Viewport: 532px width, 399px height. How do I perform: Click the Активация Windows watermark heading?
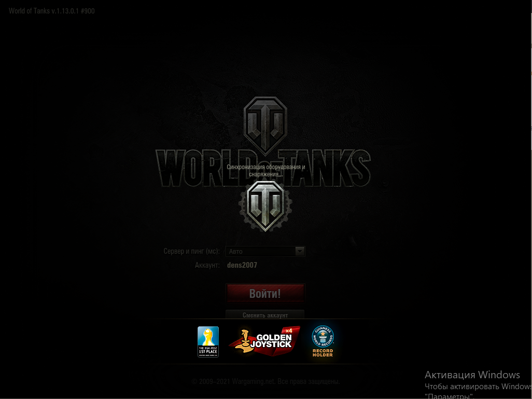pos(472,375)
